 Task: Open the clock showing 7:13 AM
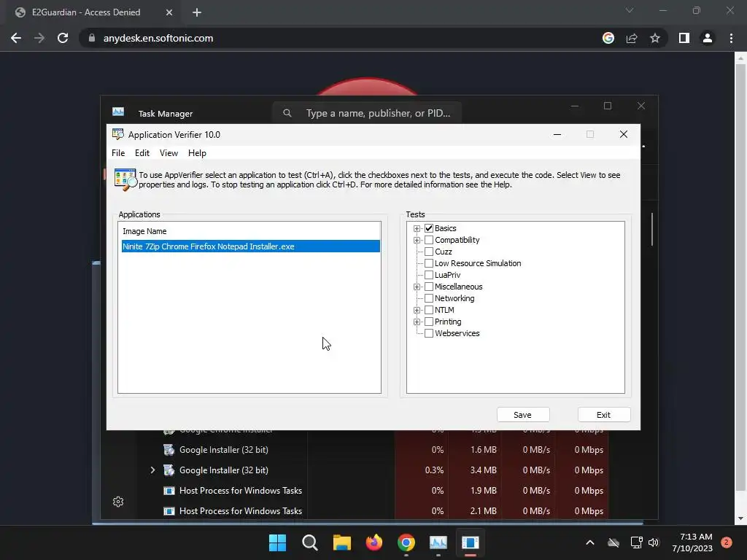coord(692,542)
